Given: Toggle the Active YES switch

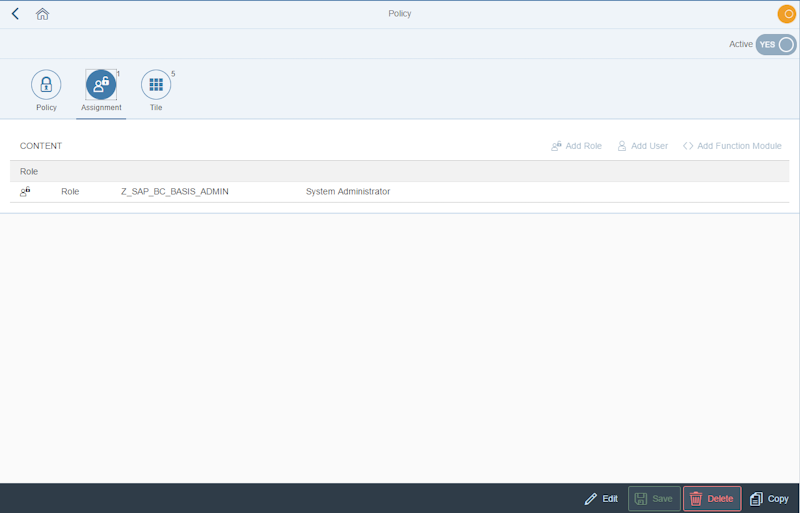Looking at the screenshot, I should click(x=776, y=44).
